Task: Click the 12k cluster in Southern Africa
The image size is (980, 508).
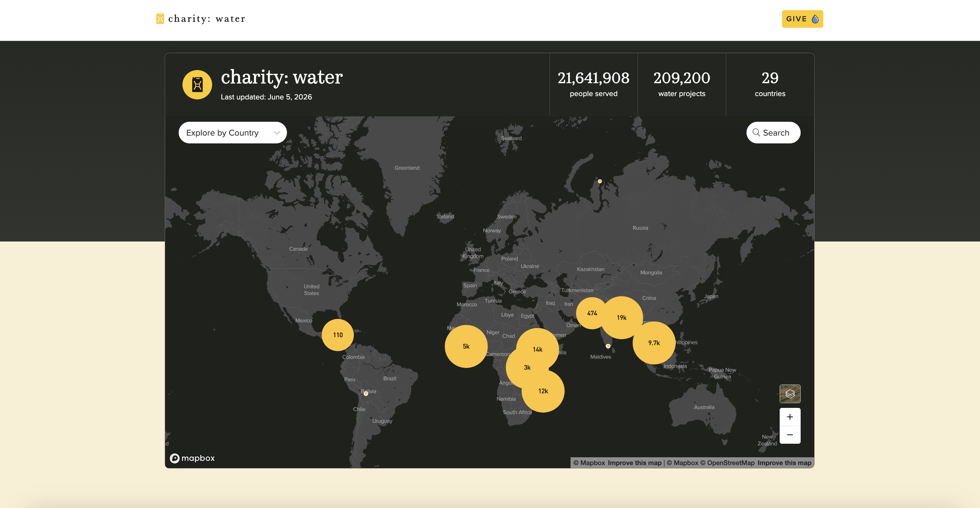Action: (543, 391)
